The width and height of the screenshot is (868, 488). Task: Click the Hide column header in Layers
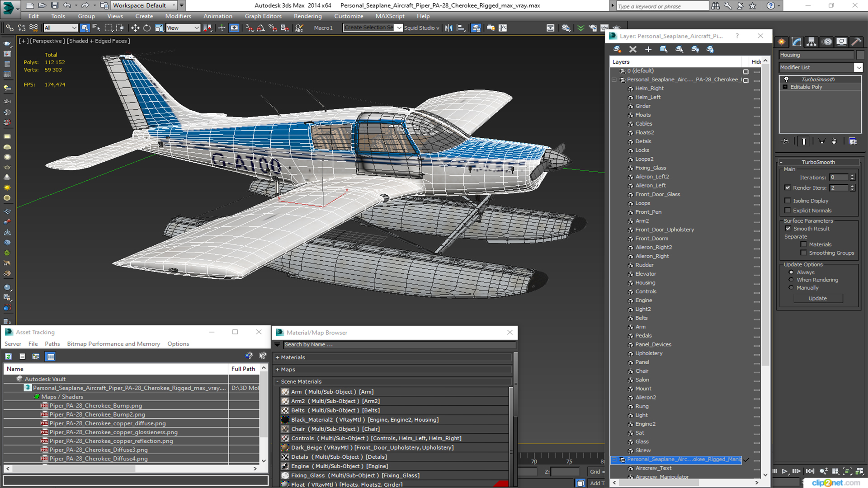[x=756, y=62]
